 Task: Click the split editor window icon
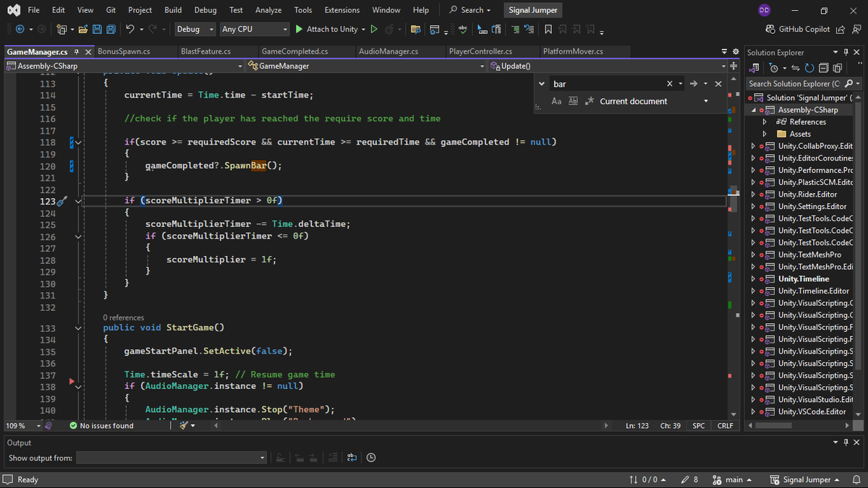point(733,66)
